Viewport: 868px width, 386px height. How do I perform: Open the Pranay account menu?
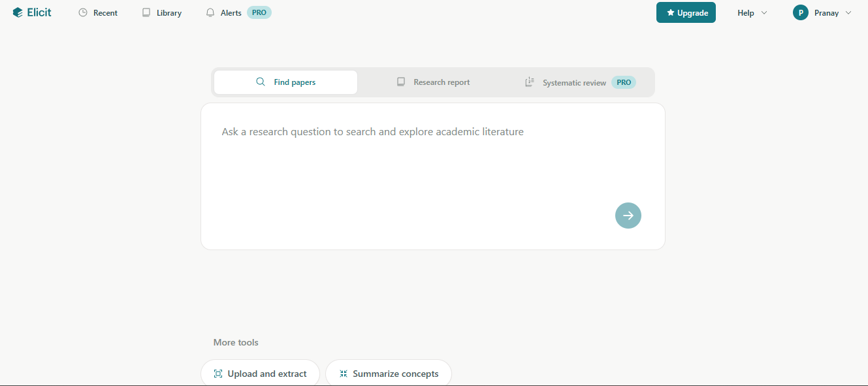point(822,12)
